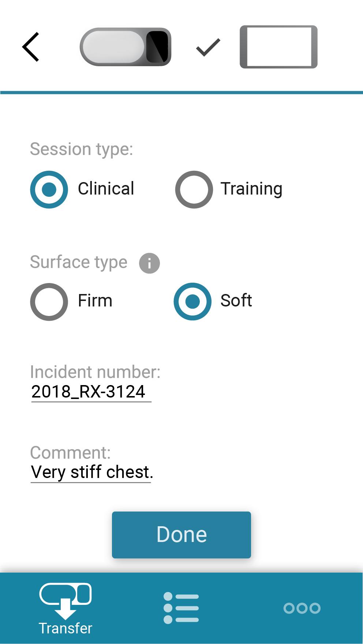Tap the Transfer label text
363x644 pixels.
point(66,628)
